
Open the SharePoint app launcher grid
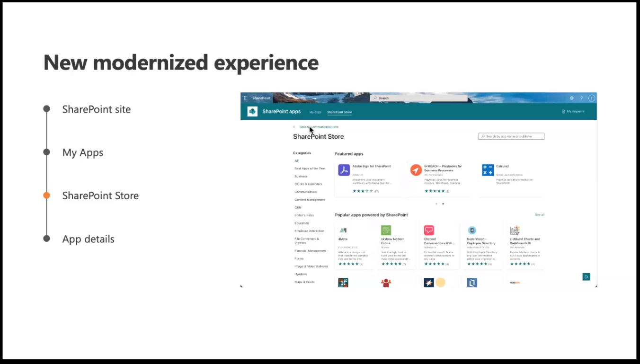coord(245,98)
